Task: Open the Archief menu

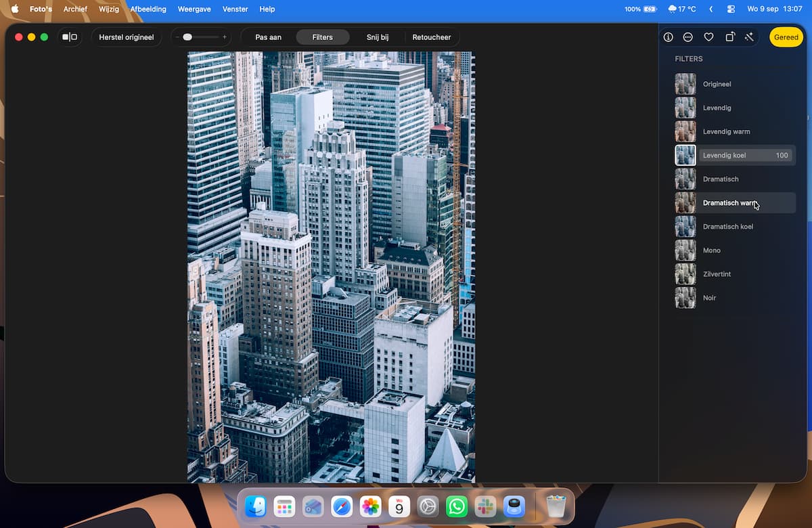Action: (x=75, y=9)
